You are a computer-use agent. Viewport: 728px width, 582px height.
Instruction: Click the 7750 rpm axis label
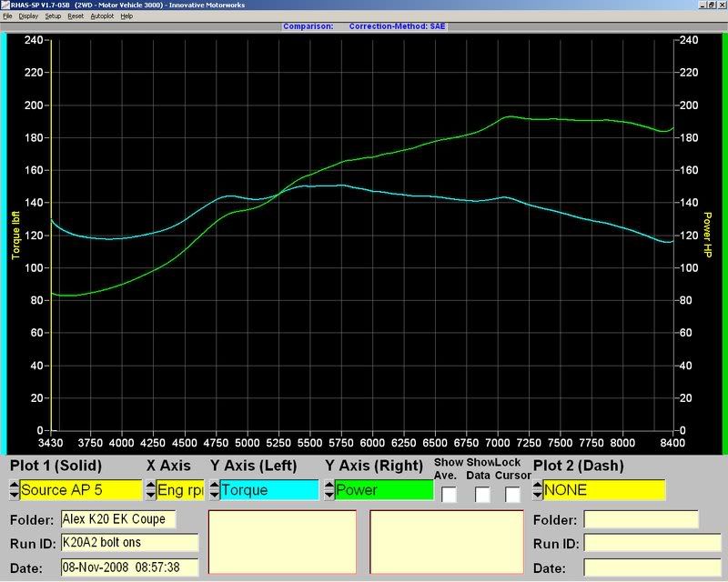[x=591, y=443]
